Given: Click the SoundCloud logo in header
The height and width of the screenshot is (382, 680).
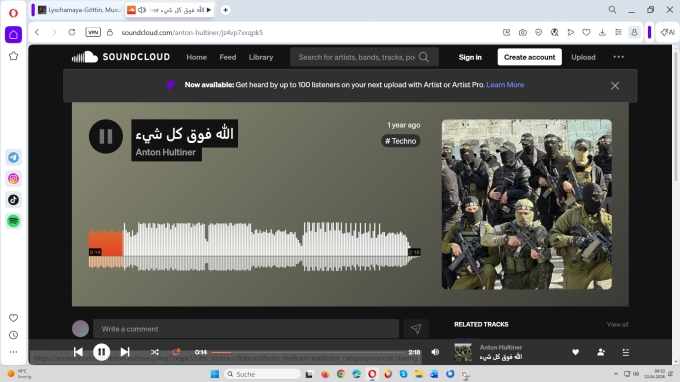Looking at the screenshot, I should point(121,57).
